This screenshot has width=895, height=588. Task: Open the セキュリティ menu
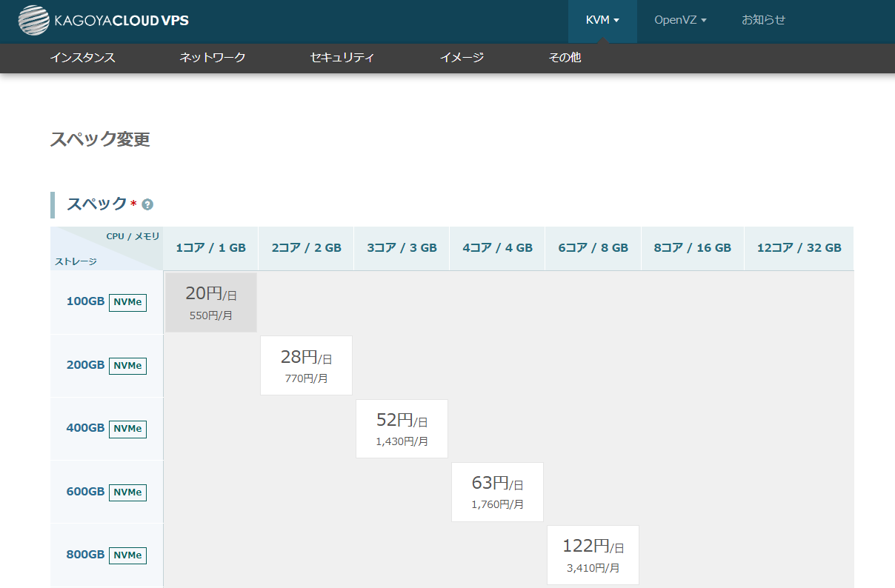click(x=342, y=57)
